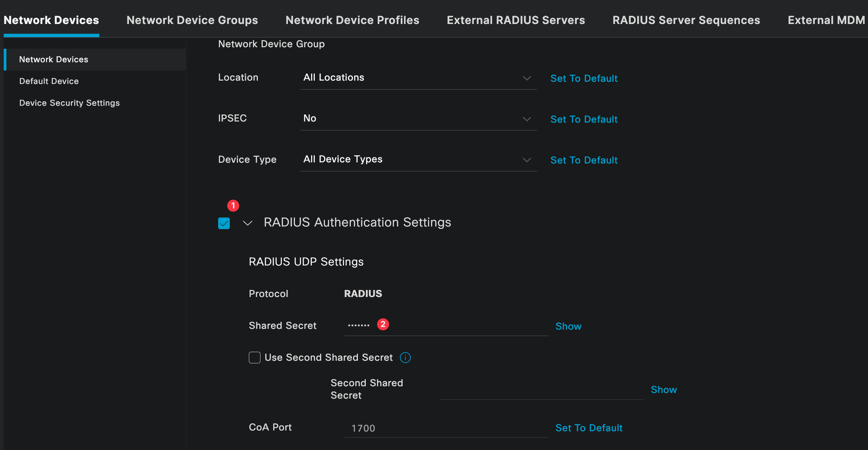Click the red number 1 annotation badge
868x450 pixels.
pyautogui.click(x=233, y=205)
